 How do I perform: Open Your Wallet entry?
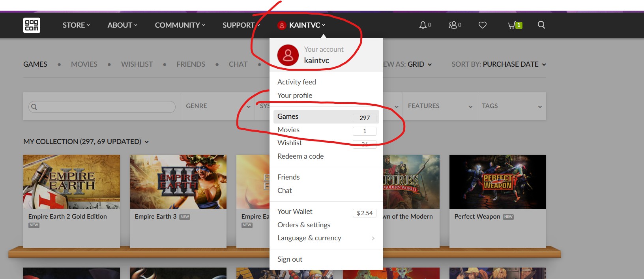(326, 212)
